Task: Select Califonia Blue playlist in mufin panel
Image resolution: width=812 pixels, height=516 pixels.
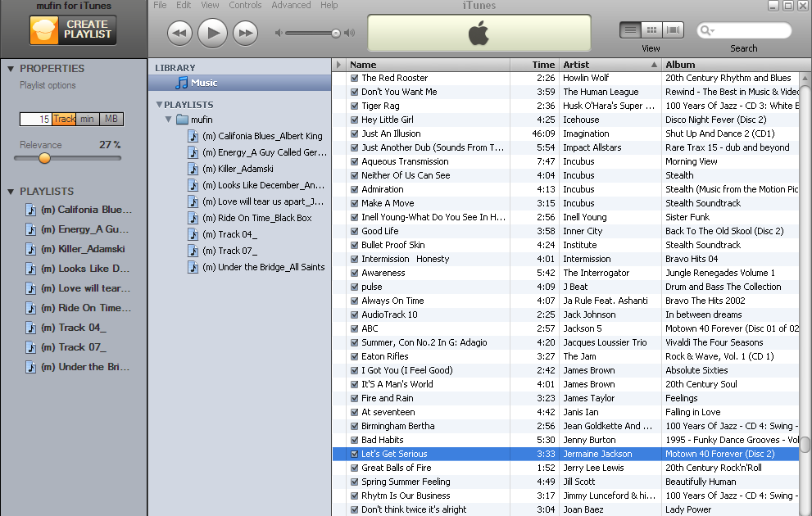Action: click(79, 210)
